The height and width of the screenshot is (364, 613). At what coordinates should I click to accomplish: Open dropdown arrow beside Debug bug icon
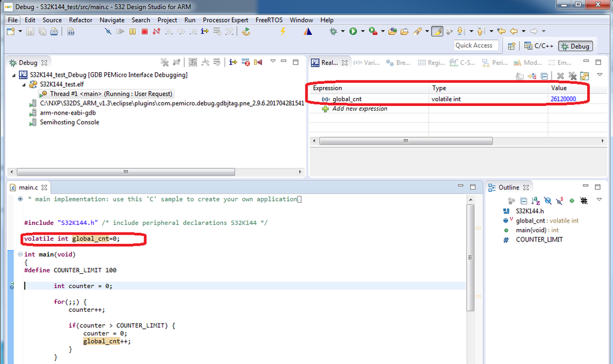click(342, 31)
